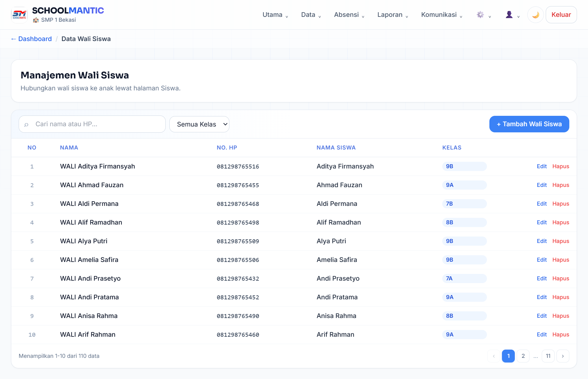Image resolution: width=588 pixels, height=379 pixels.
Task: Click phone number 081298765516
Action: [x=238, y=167]
